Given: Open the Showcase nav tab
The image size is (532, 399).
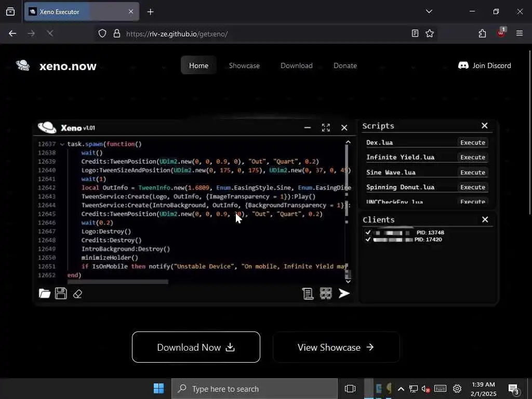Looking at the screenshot, I should pyautogui.click(x=244, y=65).
